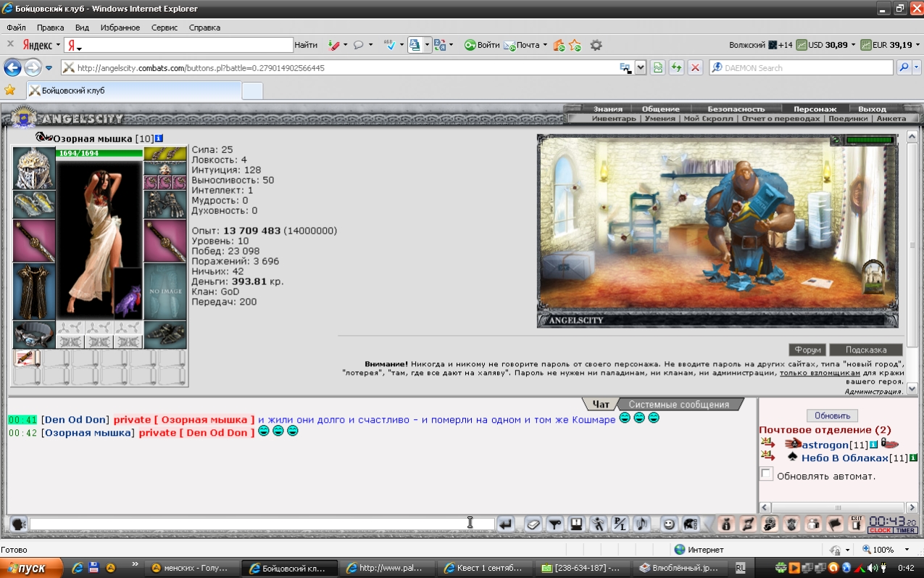Click the green location progress bar

[870, 140]
